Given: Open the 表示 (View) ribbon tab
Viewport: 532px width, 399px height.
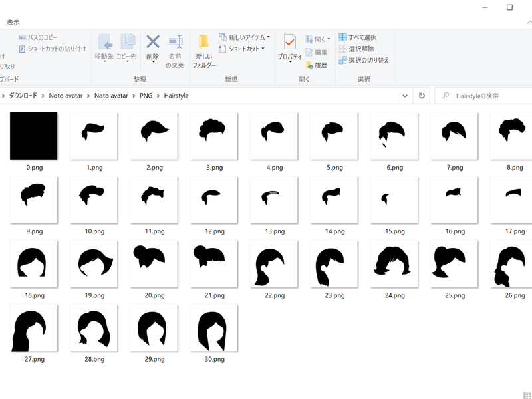Looking at the screenshot, I should click(x=13, y=22).
